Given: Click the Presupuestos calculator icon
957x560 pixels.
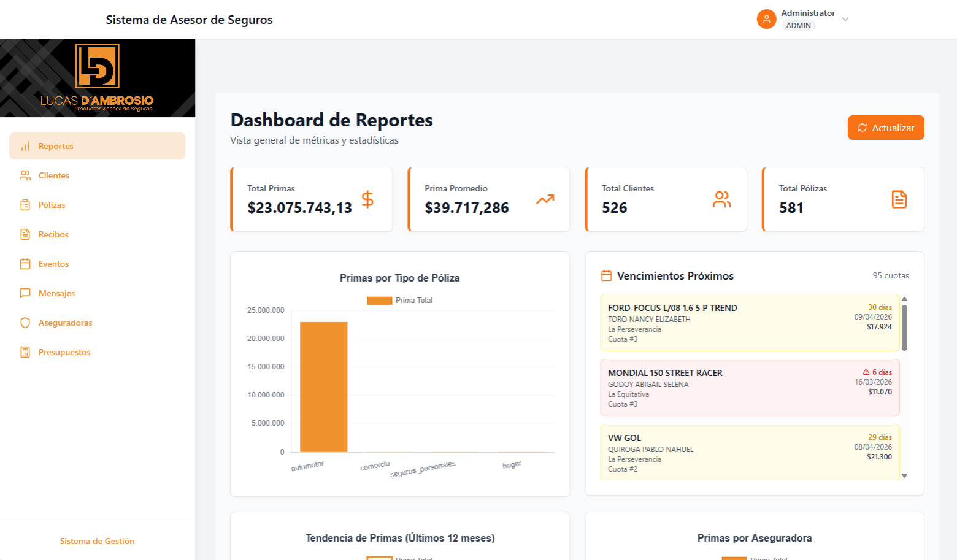Looking at the screenshot, I should (x=25, y=352).
